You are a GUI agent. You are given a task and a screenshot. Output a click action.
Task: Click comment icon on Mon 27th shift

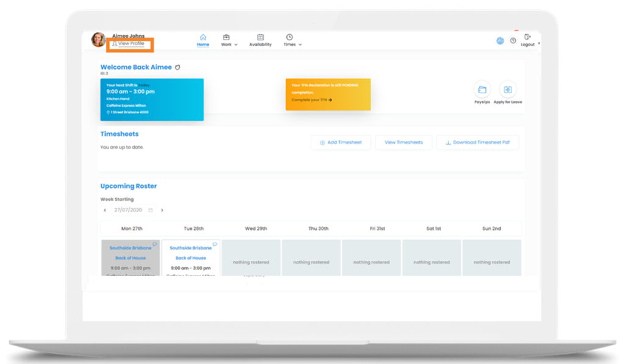154,244
